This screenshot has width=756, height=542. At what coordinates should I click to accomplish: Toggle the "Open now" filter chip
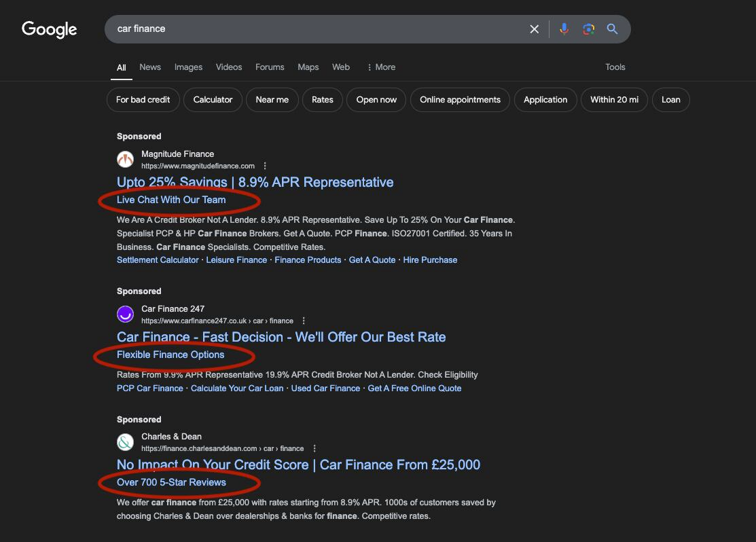(x=376, y=100)
